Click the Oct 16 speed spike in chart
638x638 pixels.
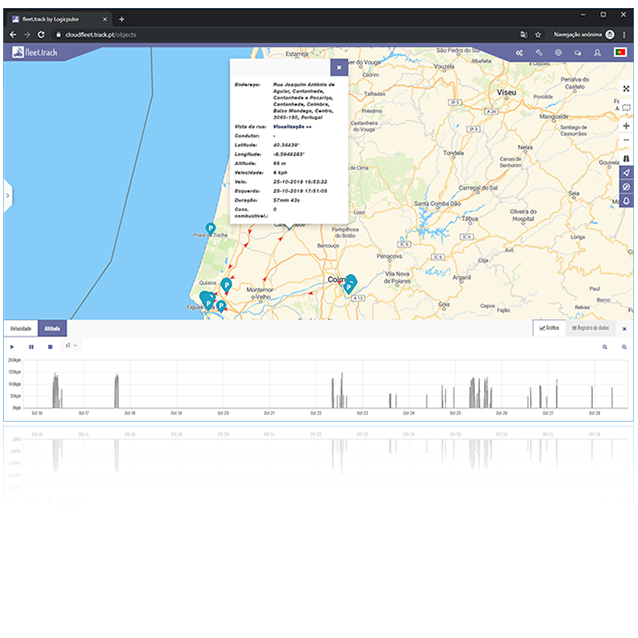tap(56, 391)
